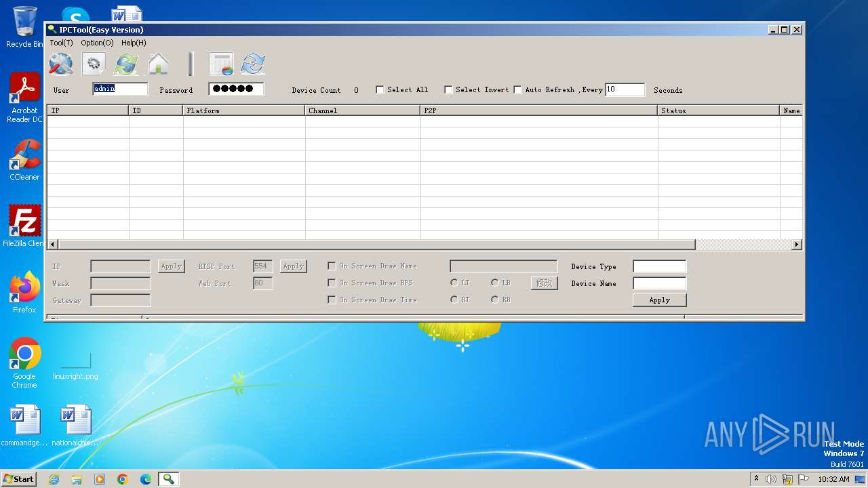This screenshot has width=868, height=488.
Task: Launch Chrome from taskbar
Action: (x=123, y=479)
